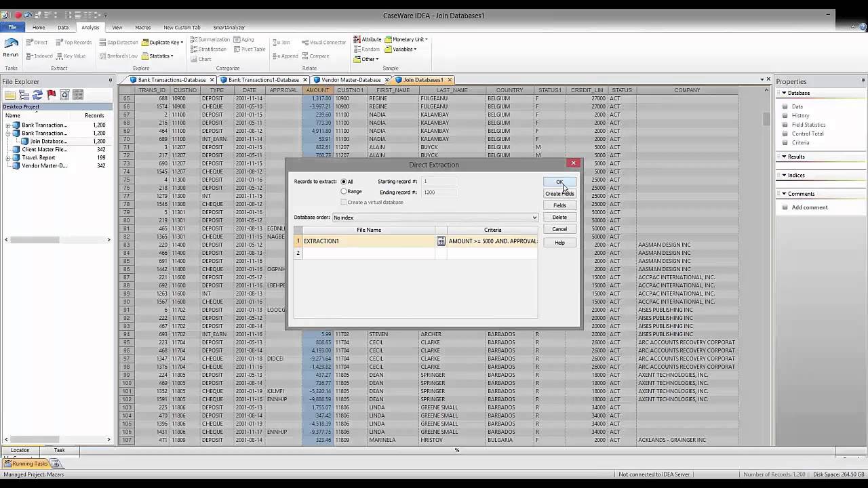Select the All records radio button
Viewport: 868px width, 488px height.
[344, 182]
